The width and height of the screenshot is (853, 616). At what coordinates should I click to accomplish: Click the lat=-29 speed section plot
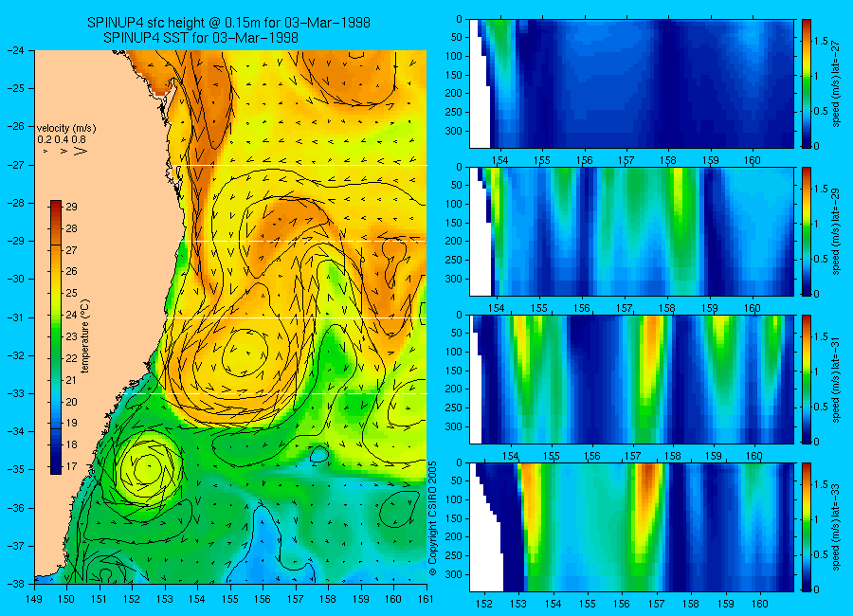[x=631, y=232]
